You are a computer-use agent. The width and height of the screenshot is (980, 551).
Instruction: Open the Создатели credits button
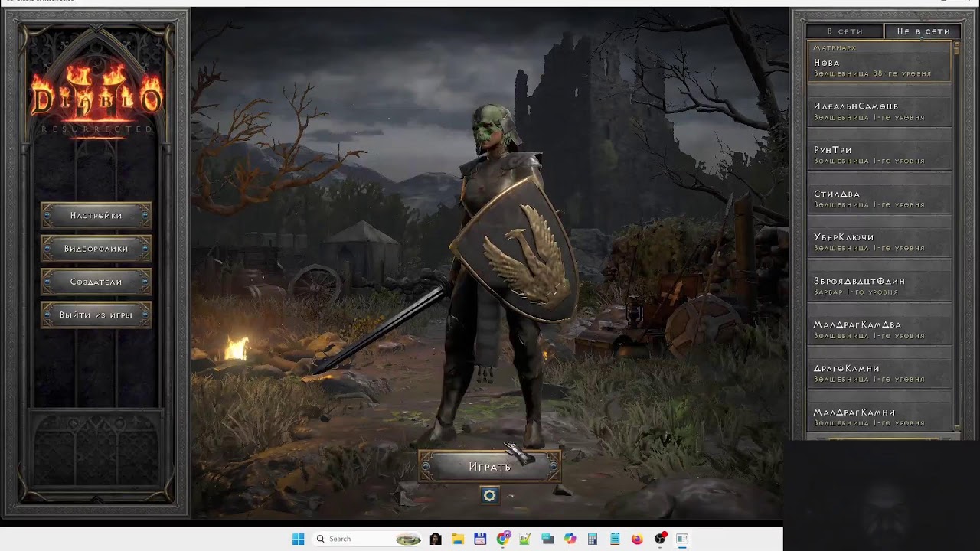[x=96, y=282]
